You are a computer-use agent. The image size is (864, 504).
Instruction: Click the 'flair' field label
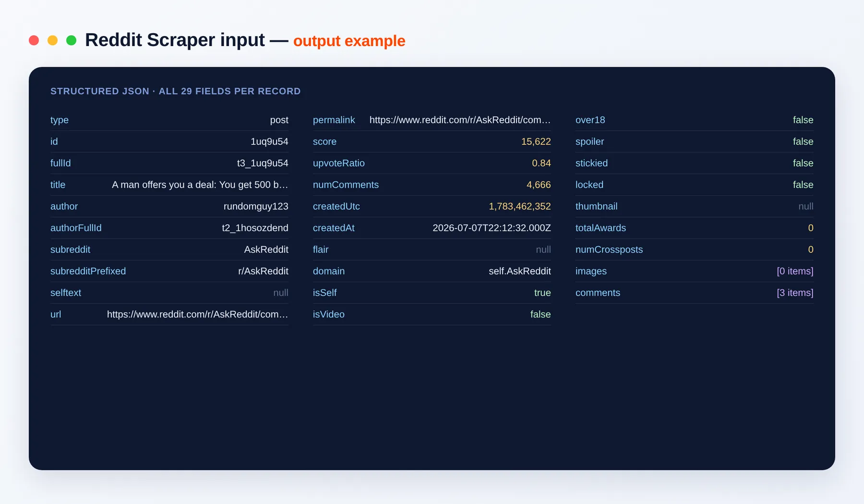[321, 250]
